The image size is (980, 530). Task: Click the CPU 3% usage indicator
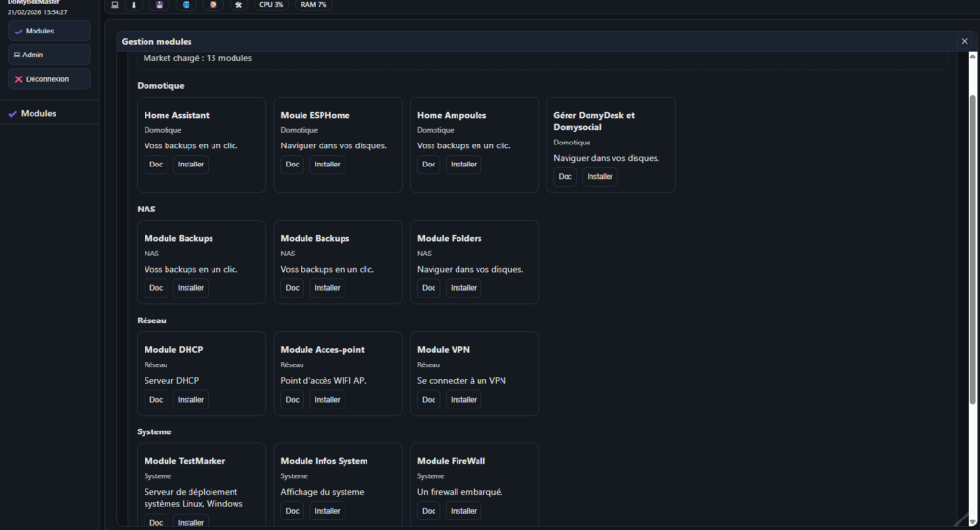click(272, 5)
